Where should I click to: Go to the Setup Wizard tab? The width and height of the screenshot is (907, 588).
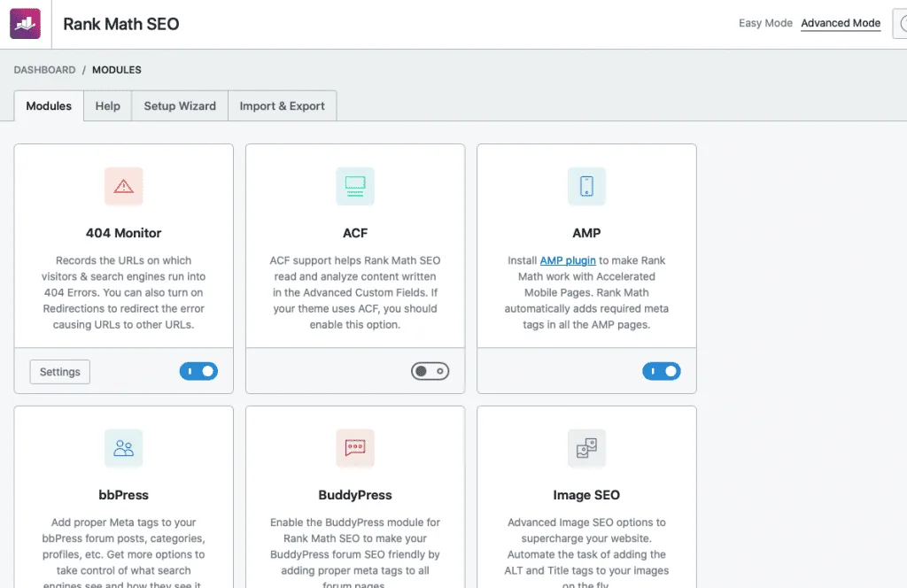(180, 105)
